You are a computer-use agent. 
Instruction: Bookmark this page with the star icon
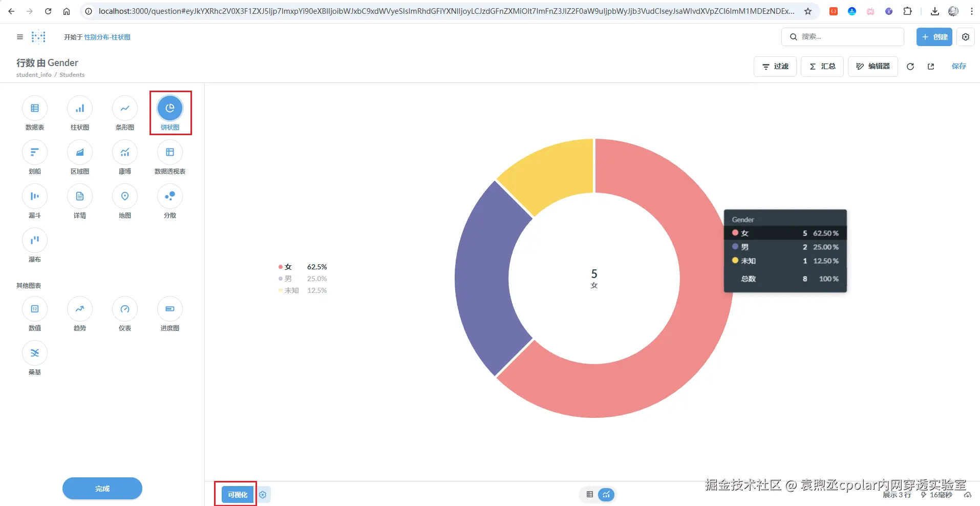pyautogui.click(x=808, y=11)
